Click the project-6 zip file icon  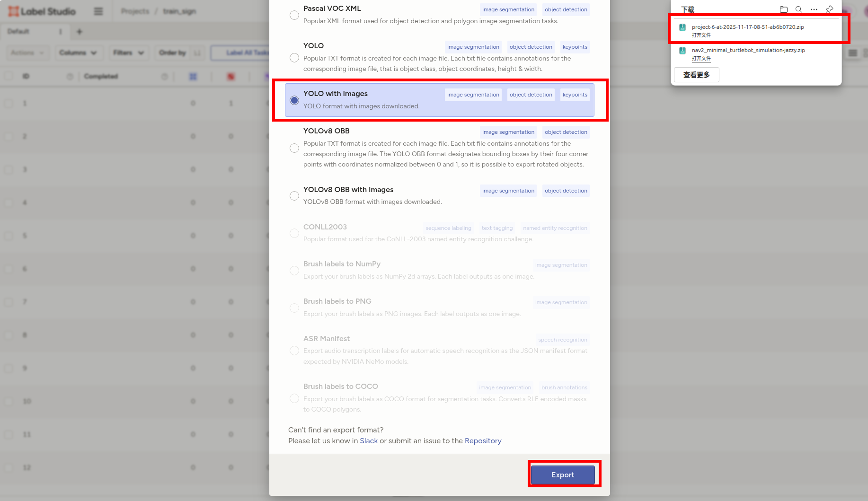tap(682, 27)
